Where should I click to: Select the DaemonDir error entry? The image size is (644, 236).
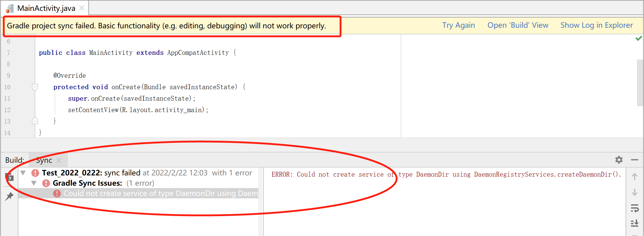coord(138,194)
